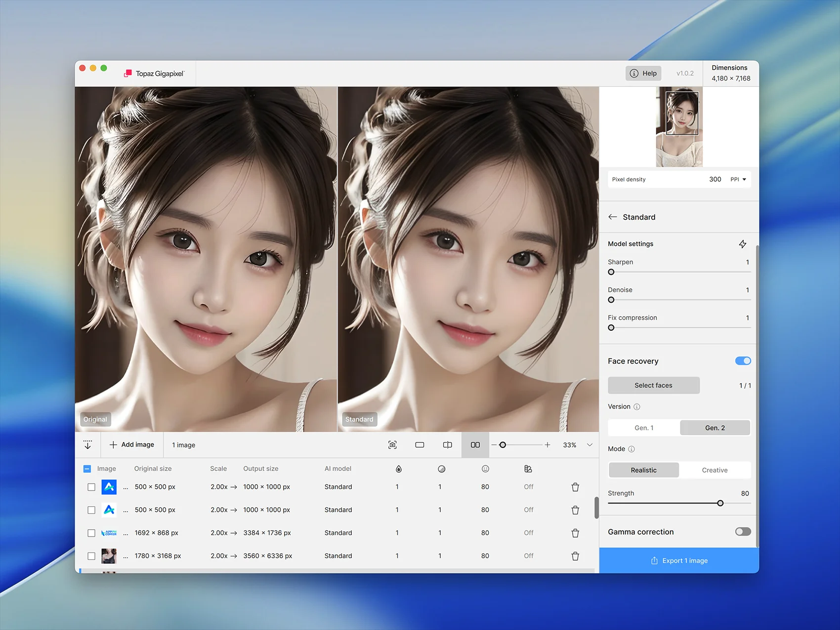Switch to split view layout
Screen dimensions: 840x630
[448, 445]
